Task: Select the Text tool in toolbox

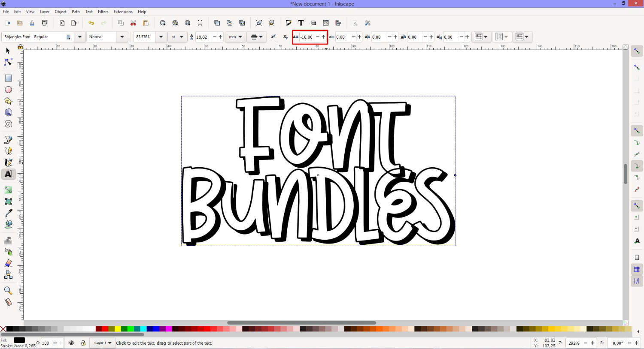Action: coord(8,174)
